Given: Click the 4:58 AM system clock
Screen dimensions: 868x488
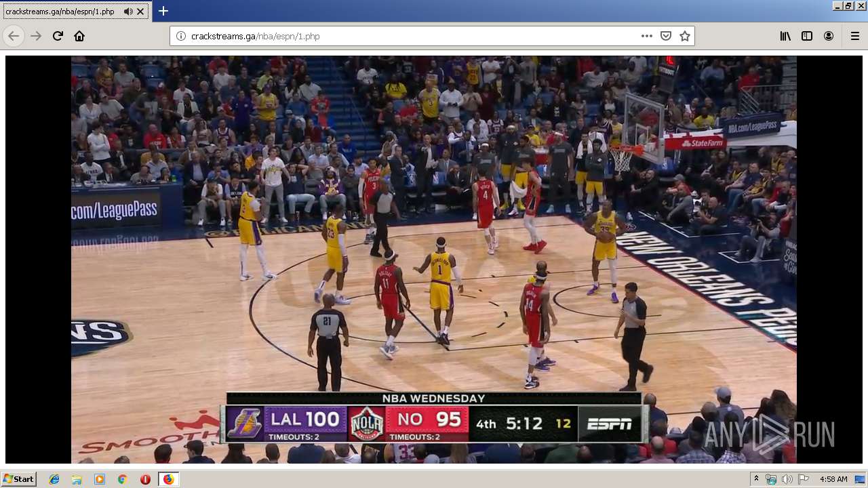Looking at the screenshot, I should point(833,479).
